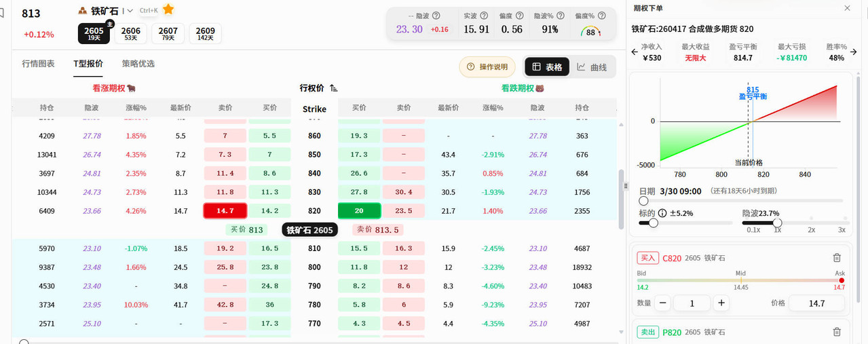
Task: Show next strategy stats with right arrow
Action: click(854, 51)
